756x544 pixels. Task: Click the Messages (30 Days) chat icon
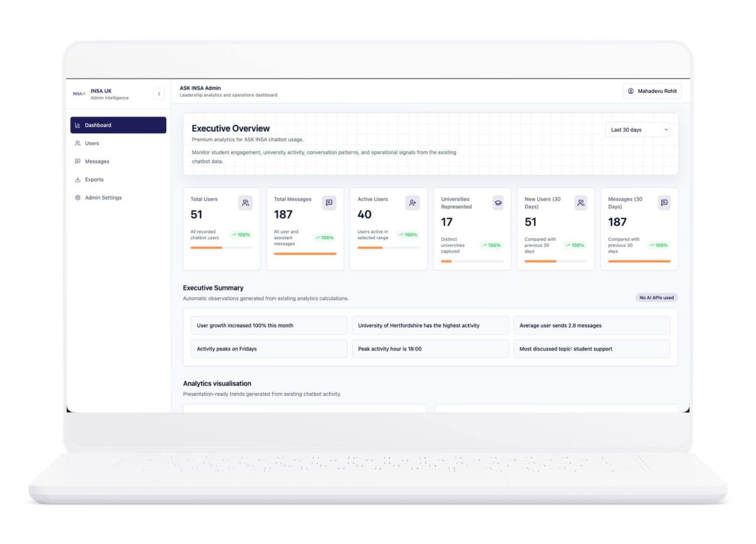(664, 202)
